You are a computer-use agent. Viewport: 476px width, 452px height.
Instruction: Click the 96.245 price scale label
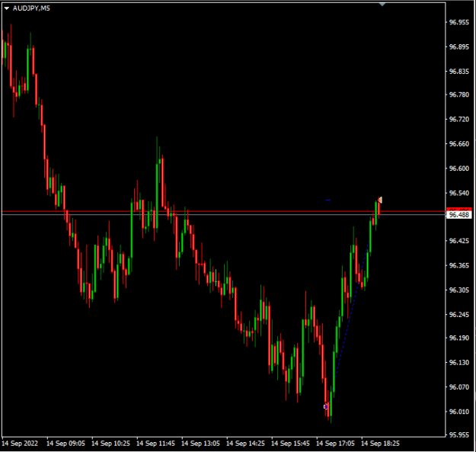pos(458,314)
